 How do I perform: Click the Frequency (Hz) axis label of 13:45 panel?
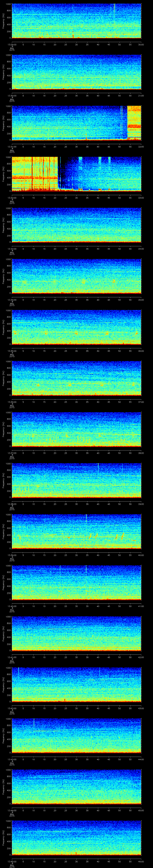click(x=4, y=837)
